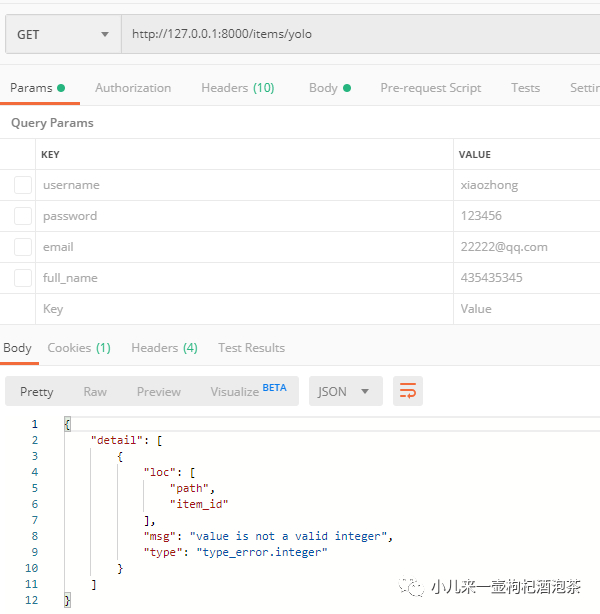Enable the username parameter checkbox
This screenshot has height=614, width=600.
tap(22, 185)
